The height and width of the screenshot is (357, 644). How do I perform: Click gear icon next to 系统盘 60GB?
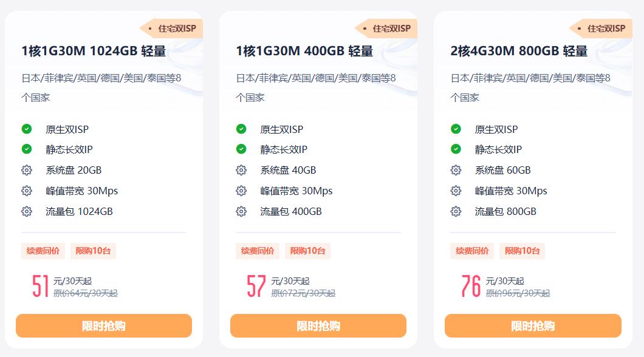pos(456,170)
